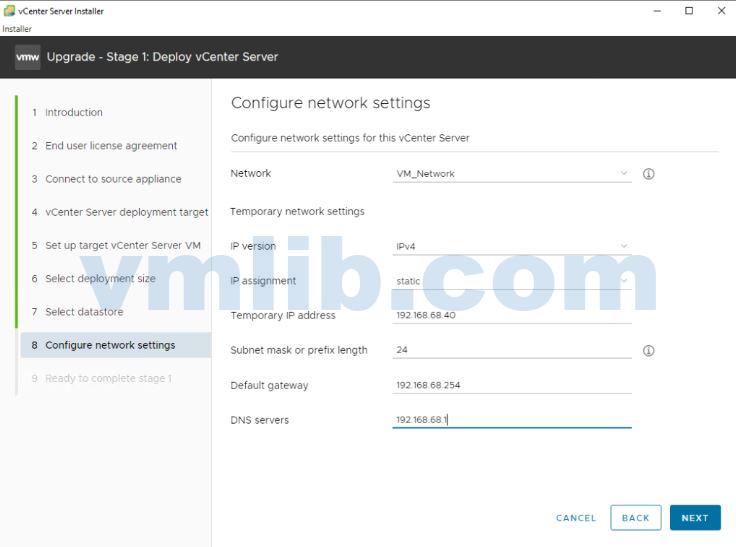Open the Installer menu
This screenshot has width=736, height=547.
(17, 29)
